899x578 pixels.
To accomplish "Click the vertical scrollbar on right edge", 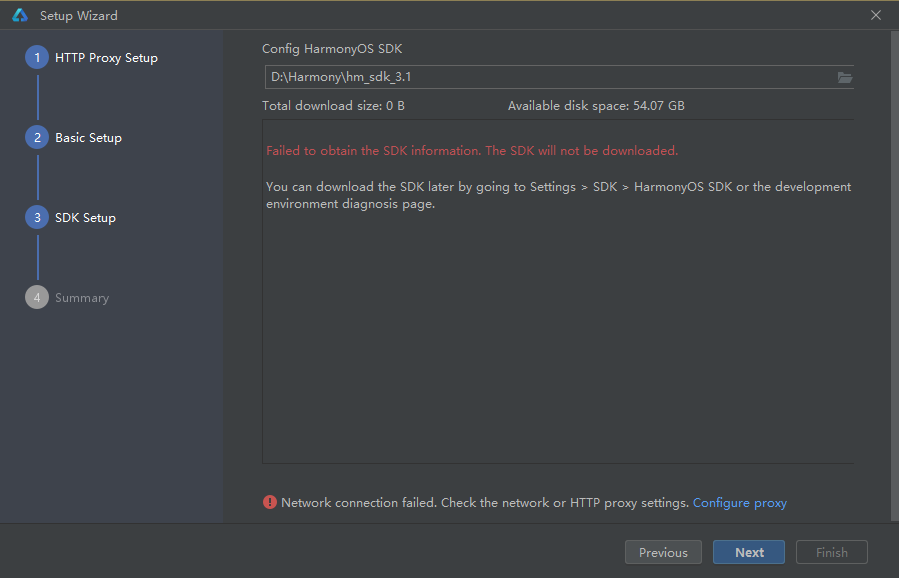I will click(x=893, y=270).
